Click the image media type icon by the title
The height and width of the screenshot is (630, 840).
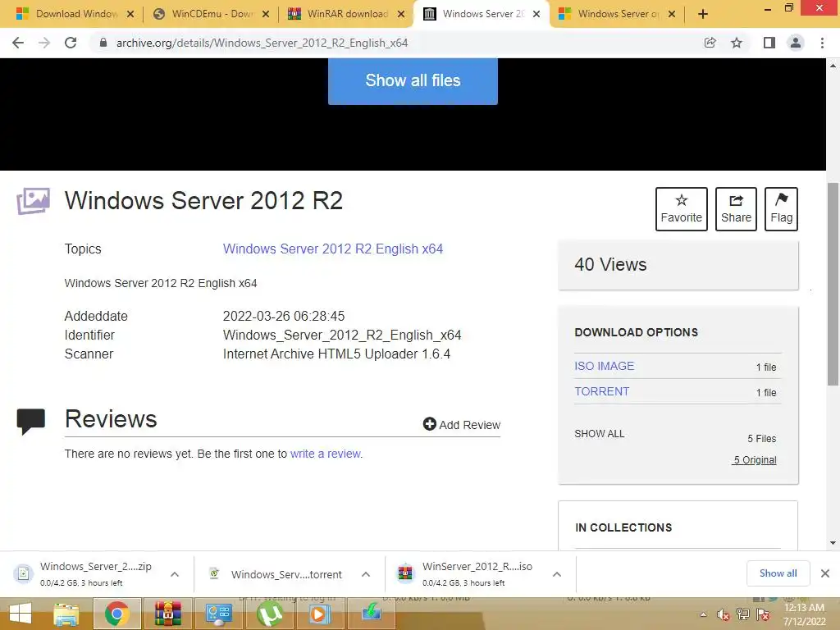coord(33,202)
